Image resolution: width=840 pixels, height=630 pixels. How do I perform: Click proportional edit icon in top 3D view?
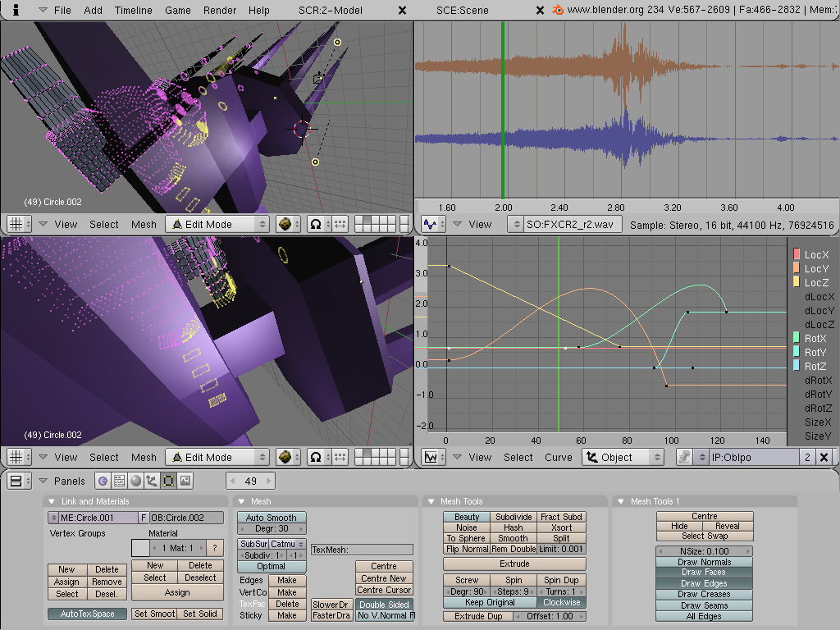click(x=316, y=224)
